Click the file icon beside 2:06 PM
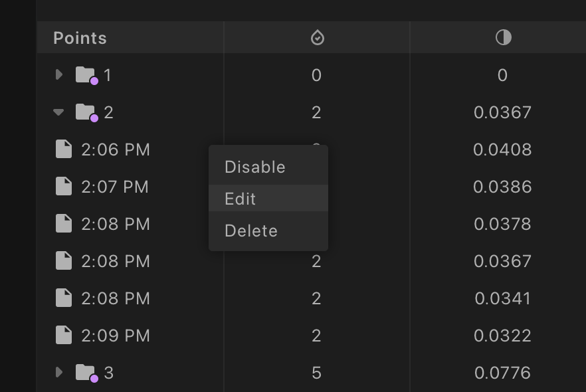This screenshot has width=586, height=392. (x=64, y=149)
